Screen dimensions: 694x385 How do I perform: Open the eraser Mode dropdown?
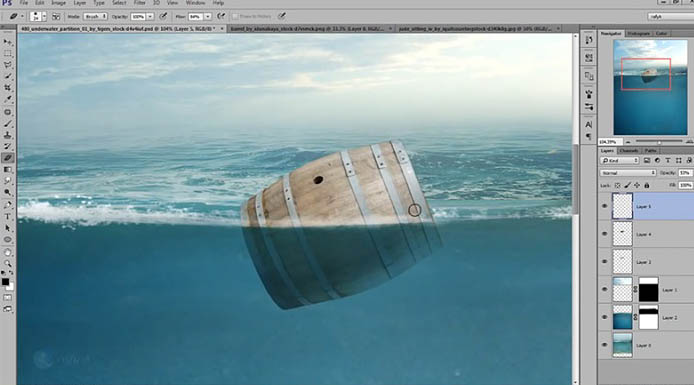tap(96, 17)
